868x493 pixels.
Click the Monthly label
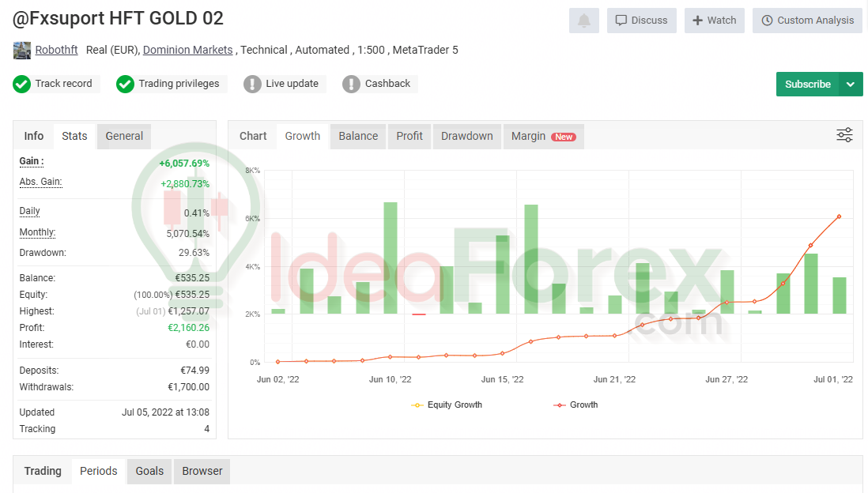point(38,231)
